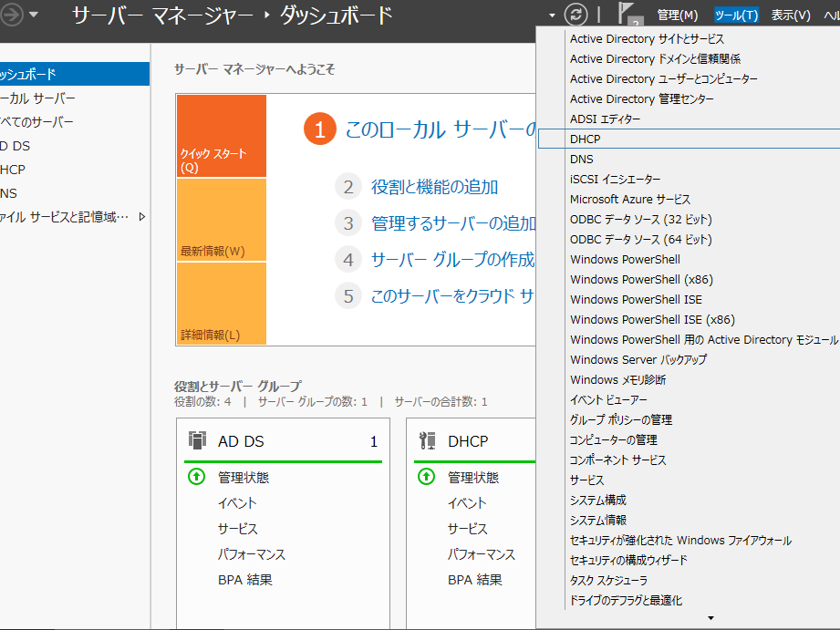Open PowerShell 用の Active Directory モジュール
The width and height of the screenshot is (840, 630).
point(704,340)
